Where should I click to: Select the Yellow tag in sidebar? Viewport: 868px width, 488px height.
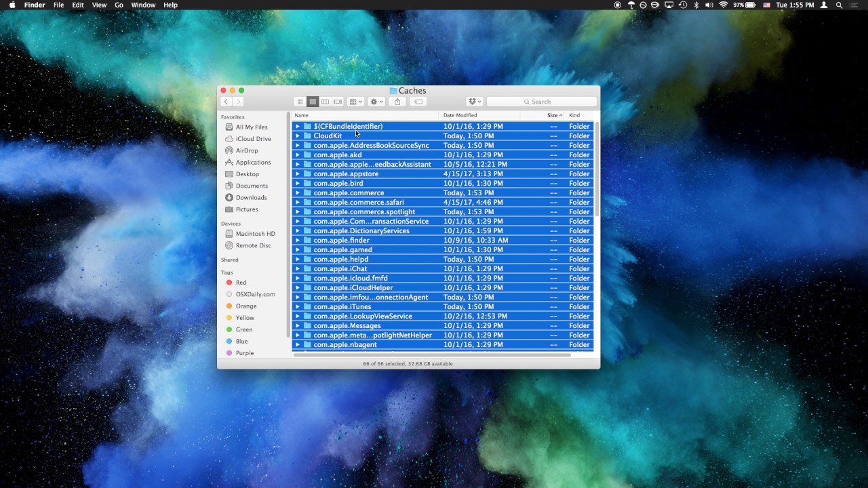tap(245, 318)
